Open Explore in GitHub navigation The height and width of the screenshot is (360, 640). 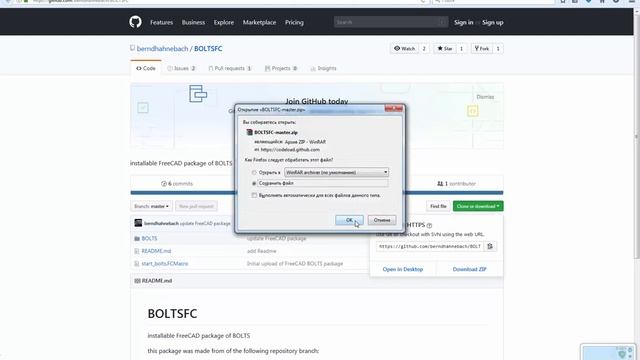click(224, 22)
